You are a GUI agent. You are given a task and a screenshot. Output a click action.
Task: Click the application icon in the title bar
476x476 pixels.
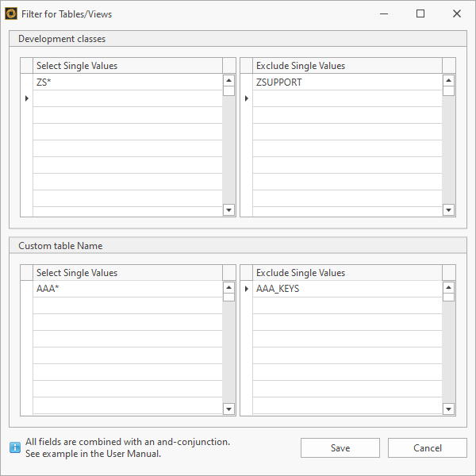[x=11, y=13]
